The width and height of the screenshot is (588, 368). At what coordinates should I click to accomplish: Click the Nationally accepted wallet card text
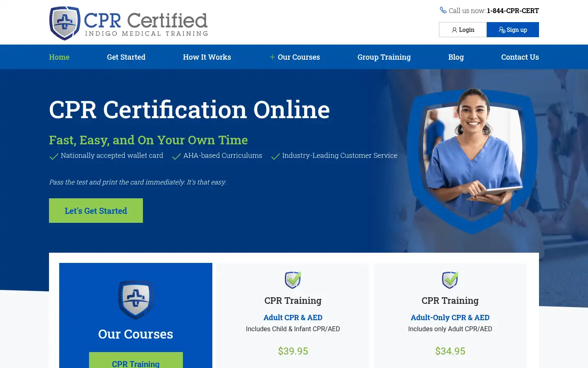(112, 155)
